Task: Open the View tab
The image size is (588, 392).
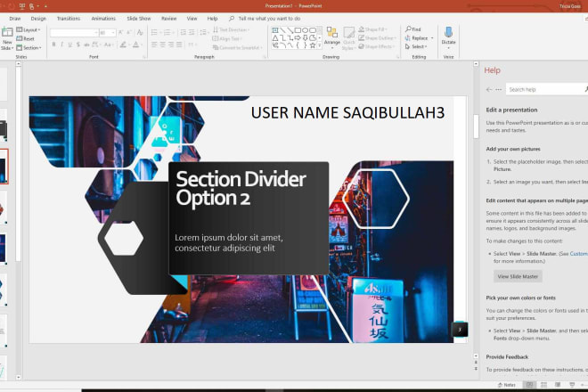Action: (x=192, y=19)
